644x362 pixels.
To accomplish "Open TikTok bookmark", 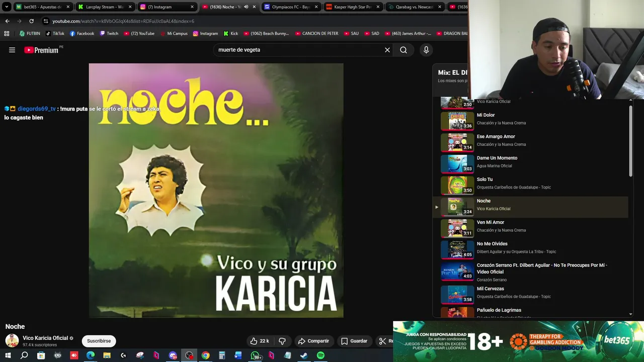I will 55,34.
